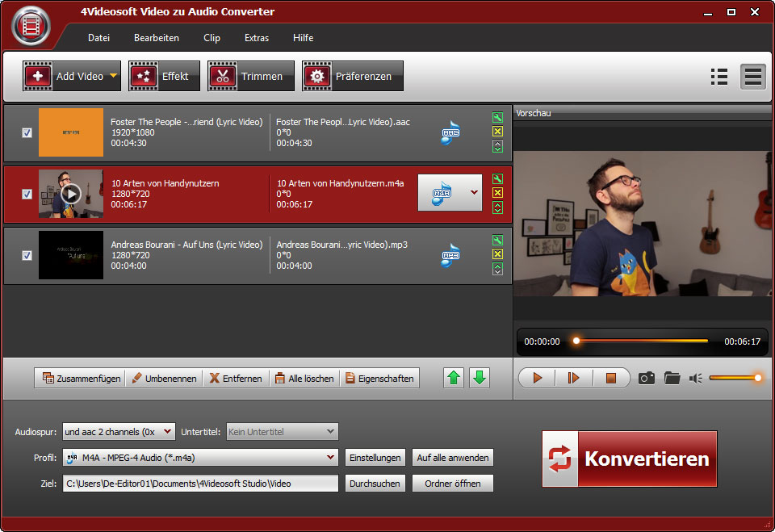Open settings wrench for Andreas Bourani row
This screenshot has width=775, height=532.
point(498,240)
